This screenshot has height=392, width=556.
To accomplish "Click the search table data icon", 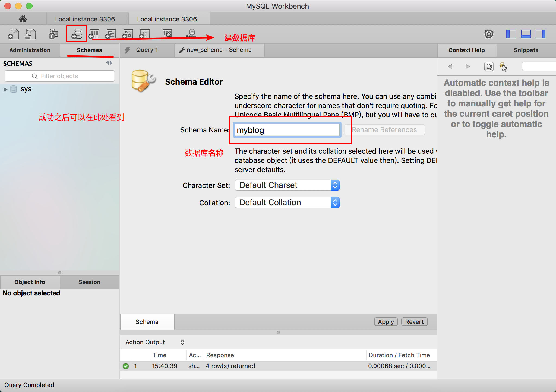I will [167, 34].
